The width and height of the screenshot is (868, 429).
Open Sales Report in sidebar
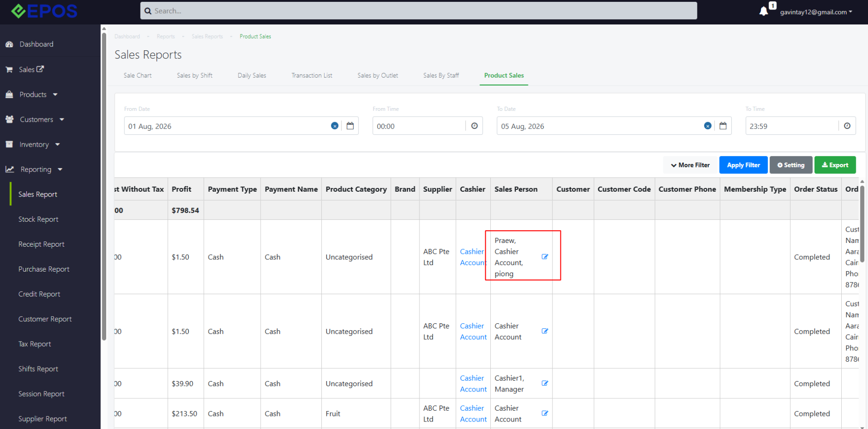38,194
